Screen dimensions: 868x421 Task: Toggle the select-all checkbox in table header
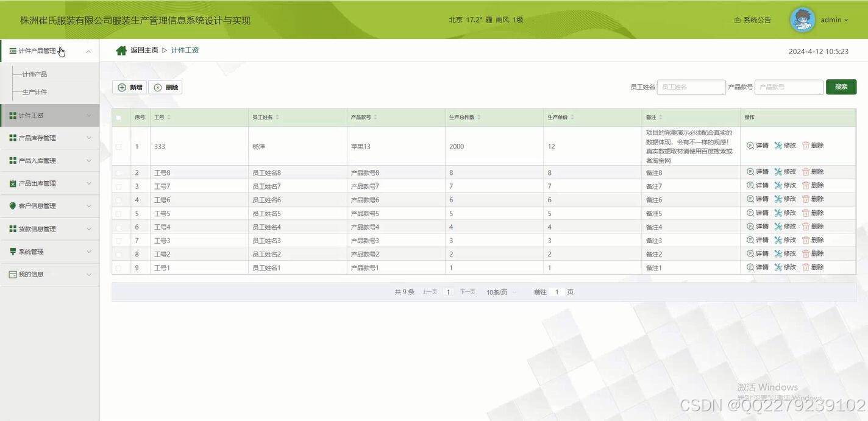[119, 116]
